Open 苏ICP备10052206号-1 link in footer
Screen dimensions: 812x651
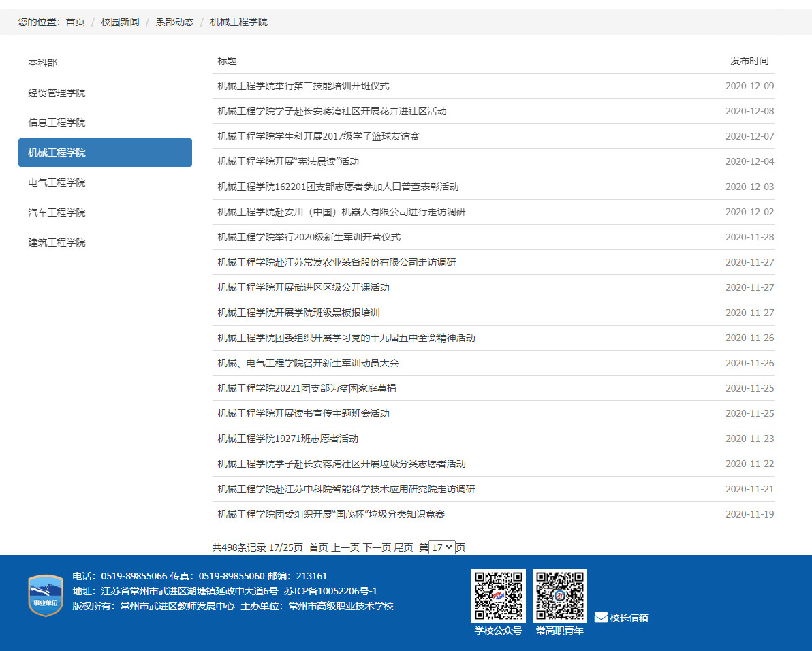pyautogui.click(x=330, y=591)
